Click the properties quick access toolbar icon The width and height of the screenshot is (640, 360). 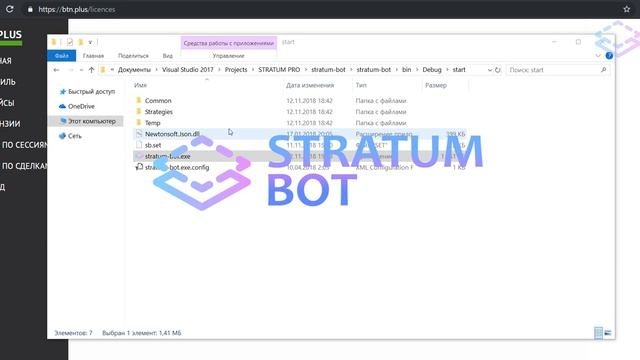69,42
